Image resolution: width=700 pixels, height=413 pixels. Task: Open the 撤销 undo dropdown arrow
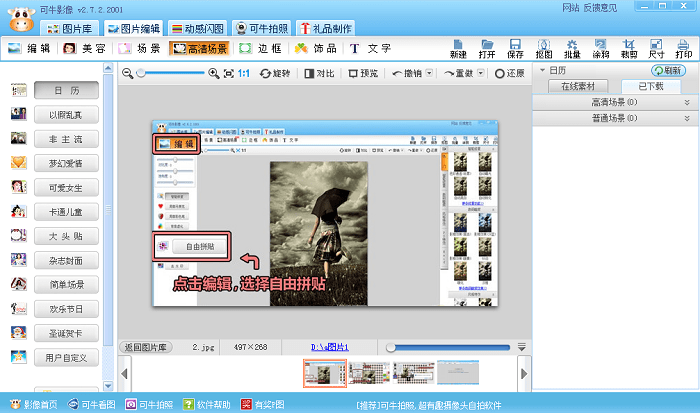point(427,74)
